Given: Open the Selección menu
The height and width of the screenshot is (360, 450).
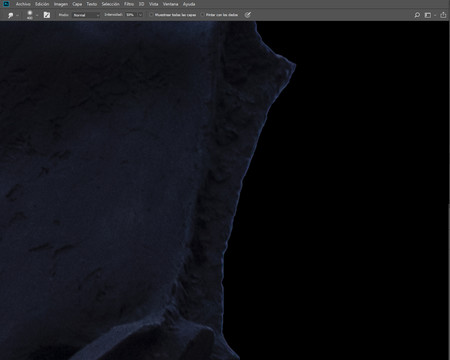Looking at the screenshot, I should [x=110, y=4].
